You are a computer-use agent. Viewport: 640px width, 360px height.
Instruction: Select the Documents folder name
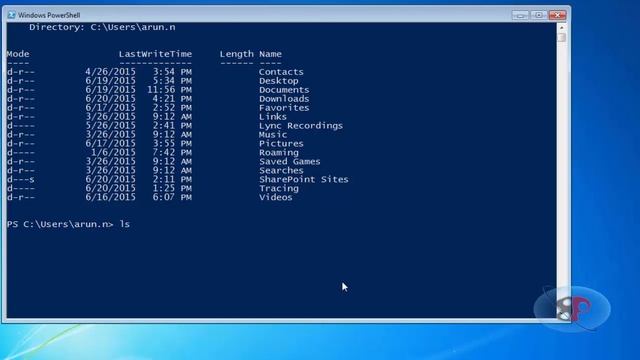coord(284,90)
